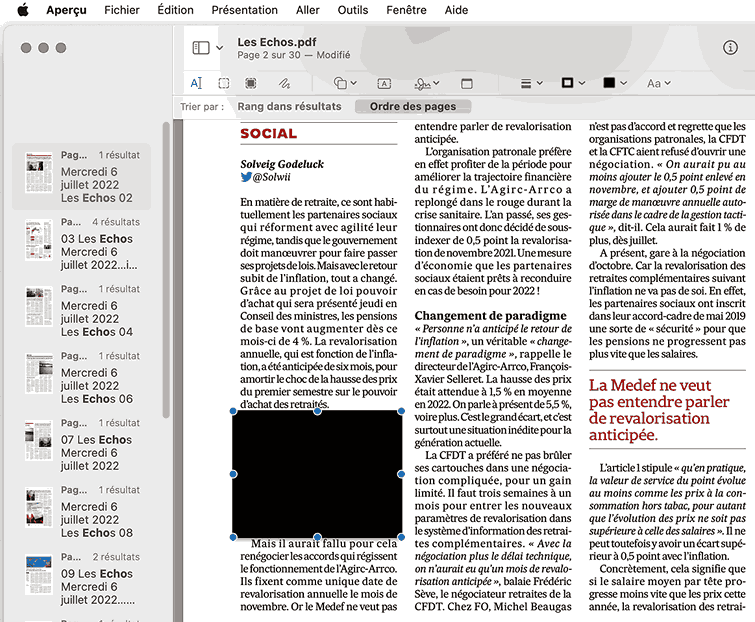The height and width of the screenshot is (622, 755).
Task: Select the rectangular selection tool
Action: (x=224, y=83)
